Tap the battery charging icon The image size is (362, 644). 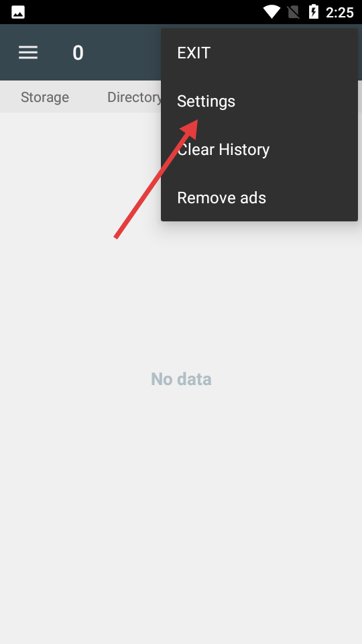(314, 12)
